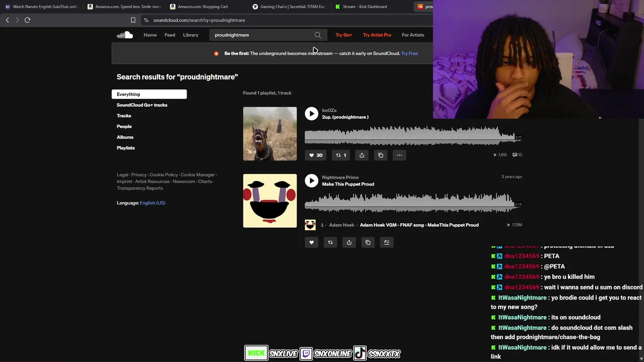Switch to Amazon Spend less tab
Image resolution: width=644 pixels, height=362 pixels.
[124, 7]
